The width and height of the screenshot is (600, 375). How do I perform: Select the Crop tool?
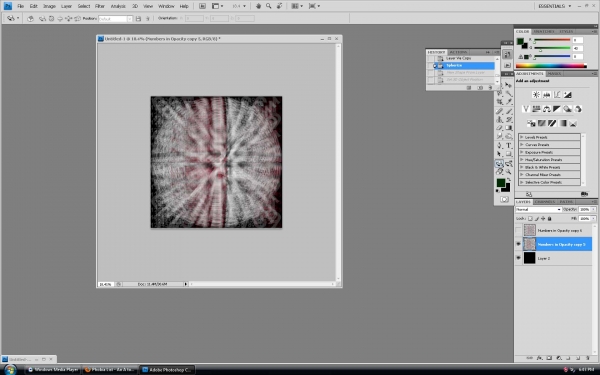tap(500, 101)
